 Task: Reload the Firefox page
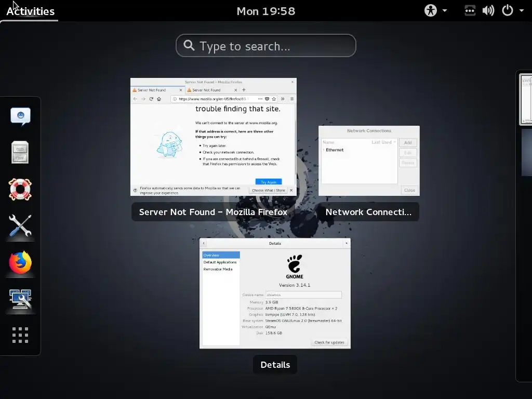click(151, 99)
